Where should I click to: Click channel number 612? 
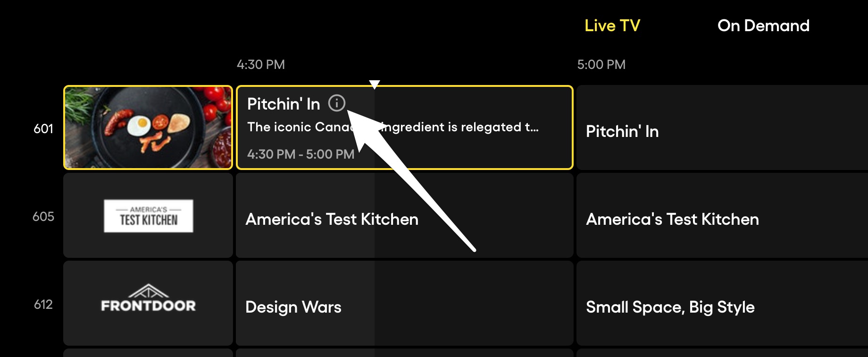(43, 304)
